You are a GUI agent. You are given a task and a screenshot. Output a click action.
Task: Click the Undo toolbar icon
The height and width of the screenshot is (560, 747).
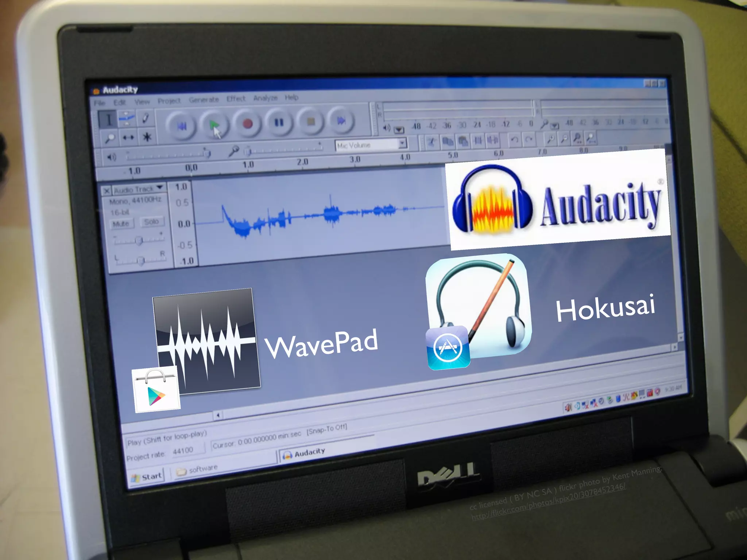[x=514, y=140]
